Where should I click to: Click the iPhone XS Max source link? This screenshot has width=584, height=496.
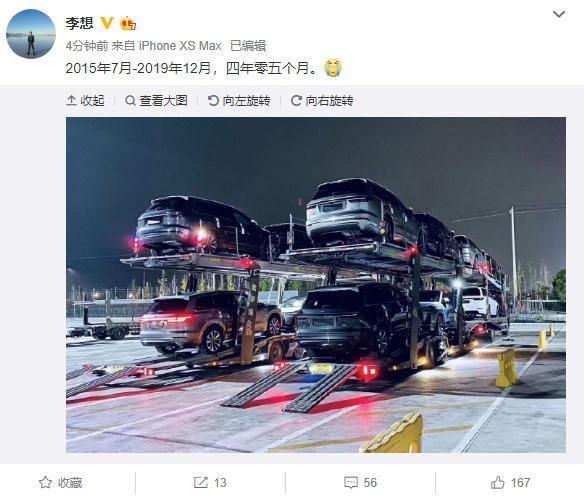coord(180,46)
